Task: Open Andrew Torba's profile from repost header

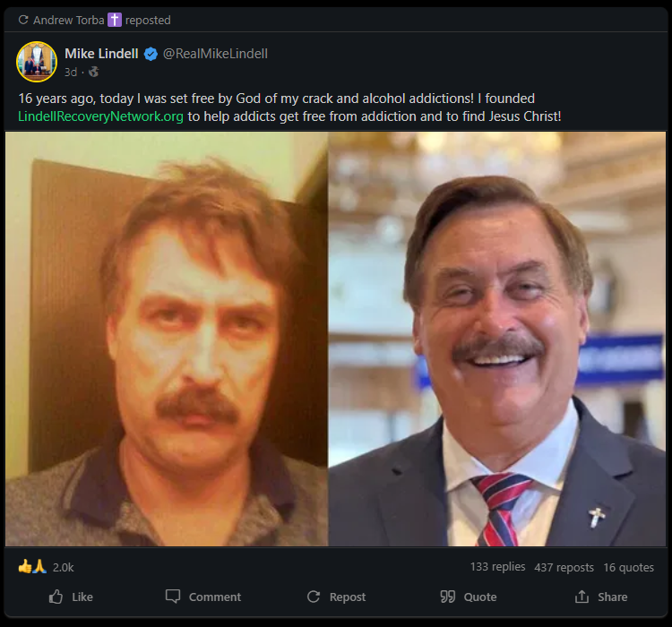Action: point(69,20)
